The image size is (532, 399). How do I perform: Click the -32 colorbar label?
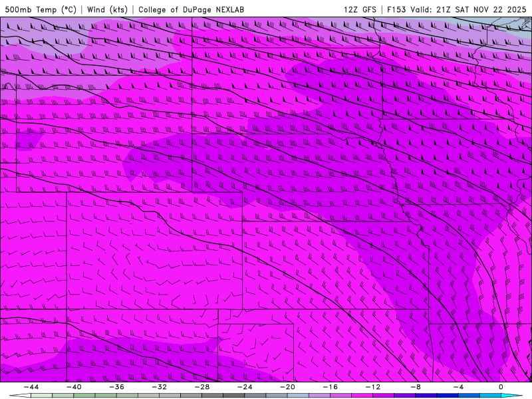[x=160, y=387]
